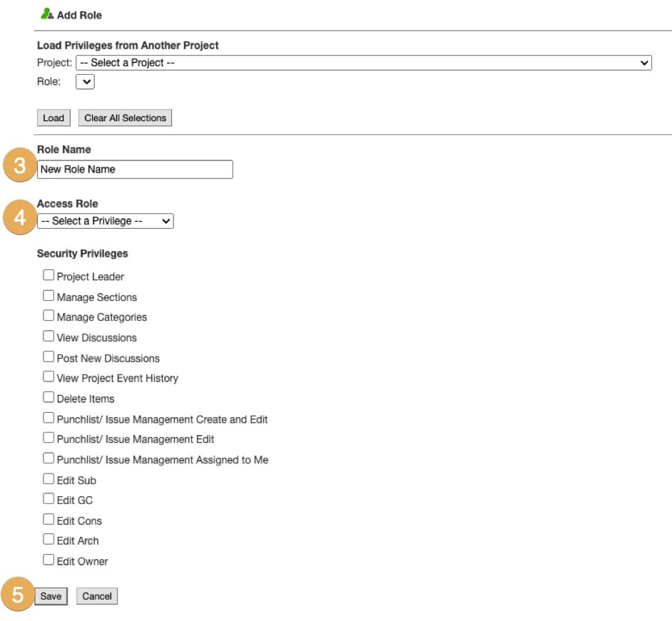
Task: Click the Cancel button
Action: (x=96, y=596)
